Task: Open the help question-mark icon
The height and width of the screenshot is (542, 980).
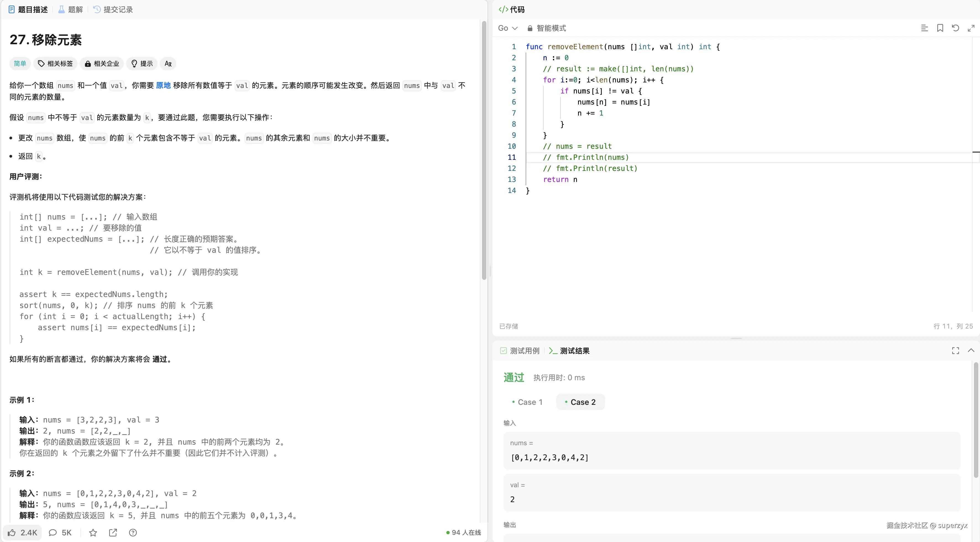Action: 133,533
